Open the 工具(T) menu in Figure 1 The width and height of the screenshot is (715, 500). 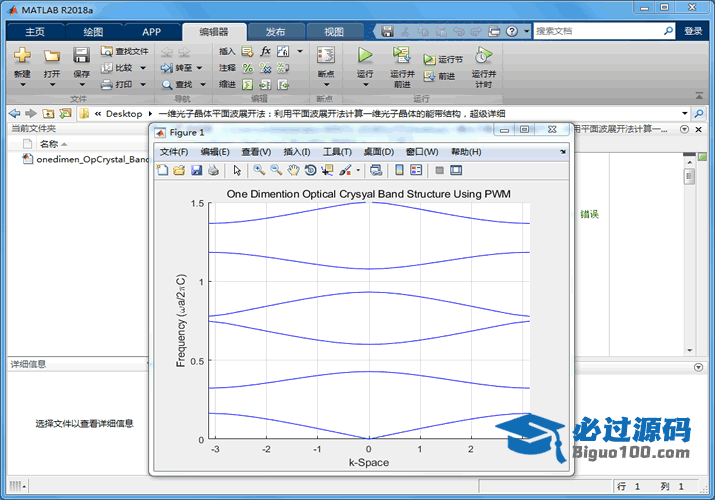tap(336, 152)
